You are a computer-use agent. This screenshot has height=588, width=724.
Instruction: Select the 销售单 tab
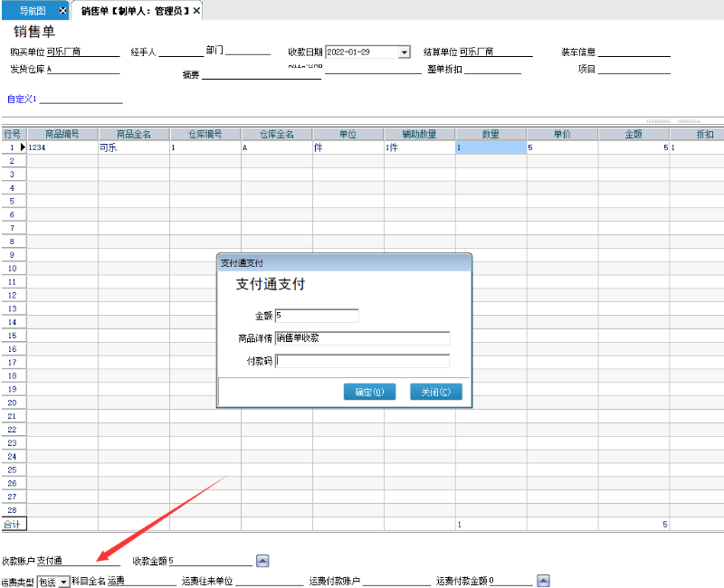point(134,10)
